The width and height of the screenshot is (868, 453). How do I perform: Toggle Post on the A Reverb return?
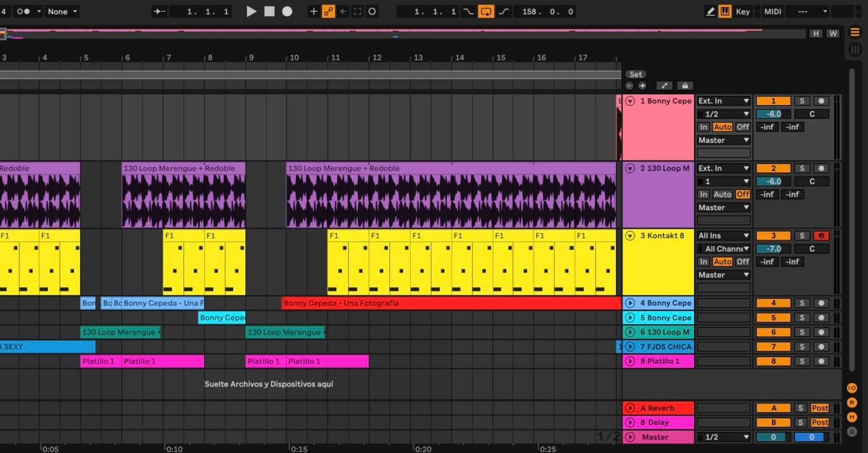[819, 408]
